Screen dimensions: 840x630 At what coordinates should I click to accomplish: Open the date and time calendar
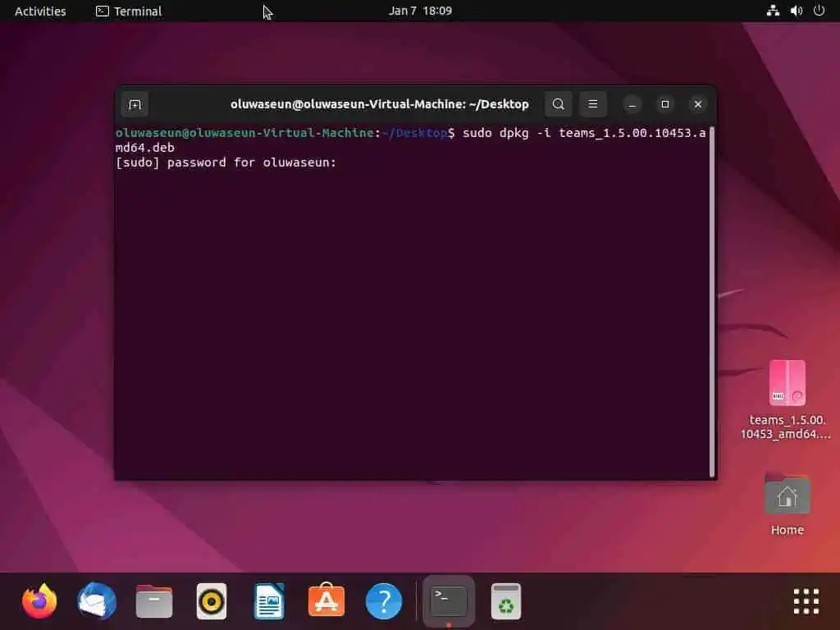click(x=421, y=11)
